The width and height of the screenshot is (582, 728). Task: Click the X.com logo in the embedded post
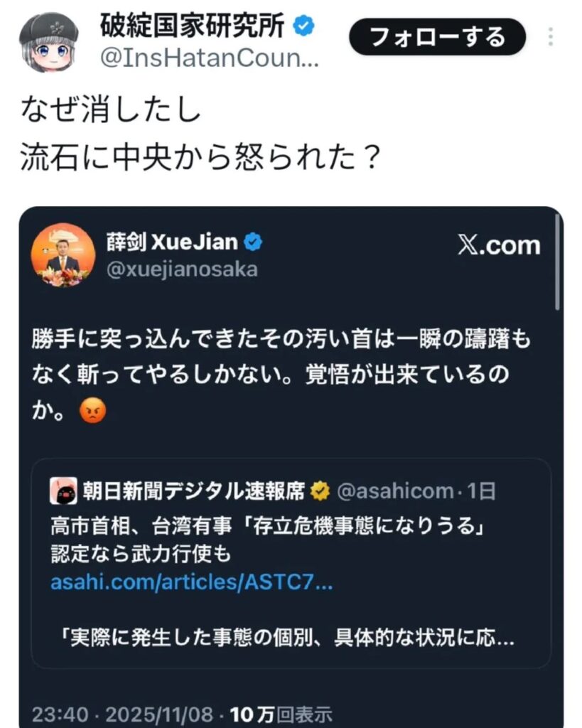point(498,245)
